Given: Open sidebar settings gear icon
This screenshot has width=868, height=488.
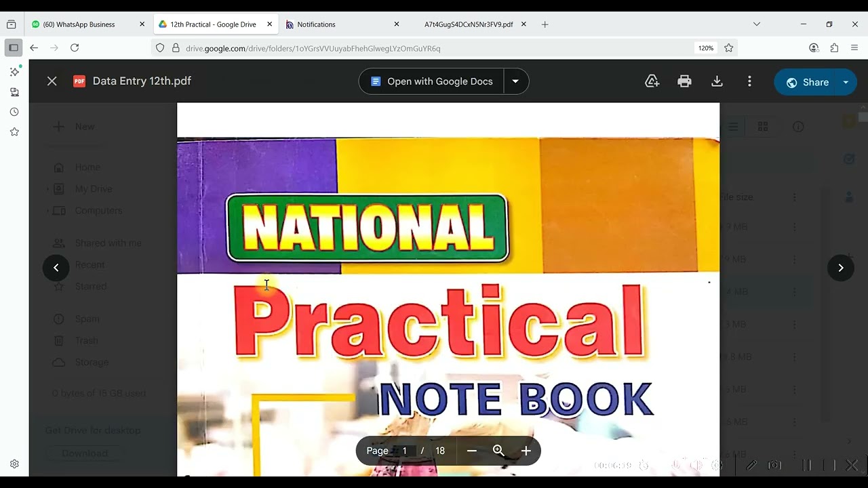Looking at the screenshot, I should pyautogui.click(x=14, y=464).
